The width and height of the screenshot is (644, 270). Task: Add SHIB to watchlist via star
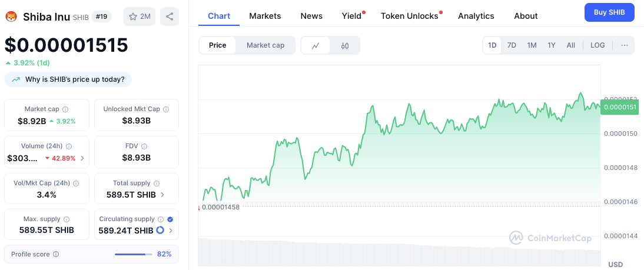pyautogui.click(x=140, y=16)
